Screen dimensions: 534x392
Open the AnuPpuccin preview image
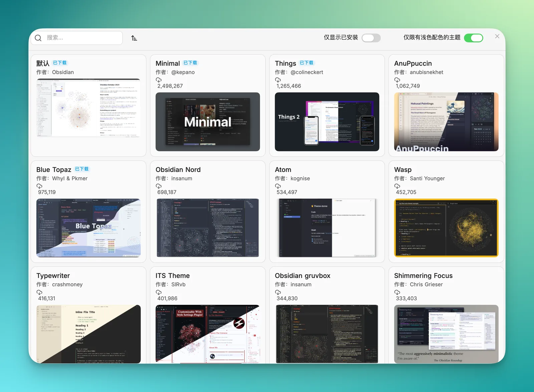pyautogui.click(x=446, y=122)
